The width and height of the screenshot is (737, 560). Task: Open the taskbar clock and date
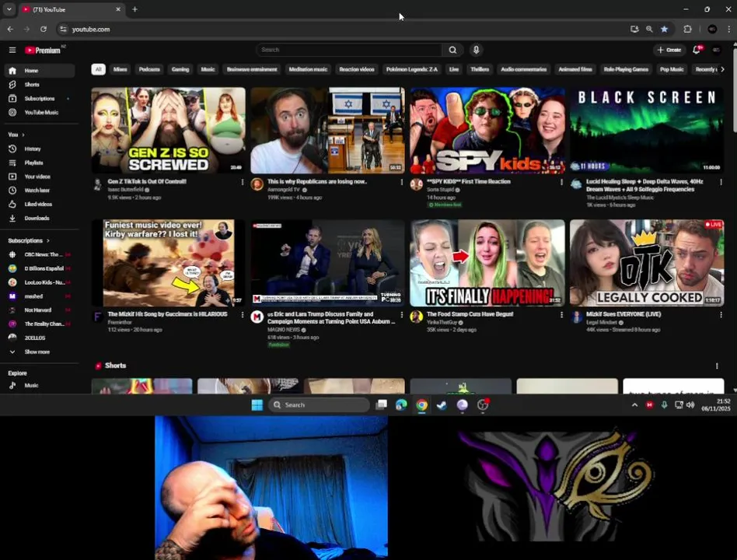[x=716, y=405]
